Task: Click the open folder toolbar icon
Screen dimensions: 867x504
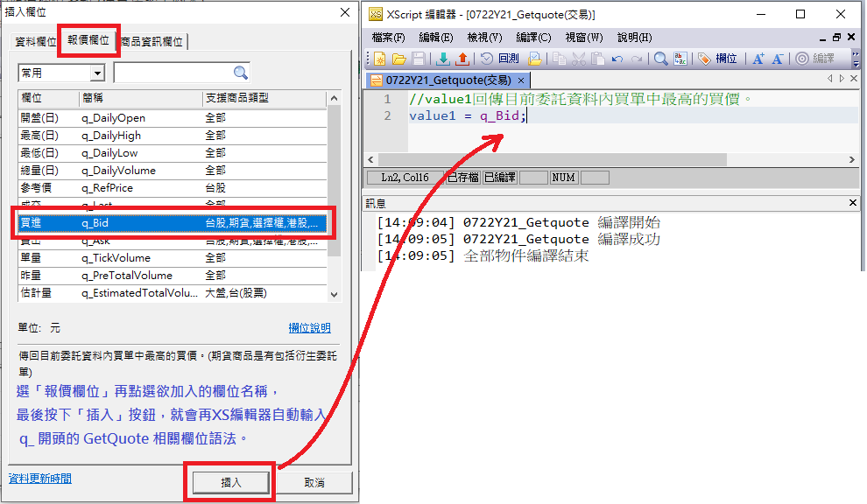Action: tap(398, 59)
